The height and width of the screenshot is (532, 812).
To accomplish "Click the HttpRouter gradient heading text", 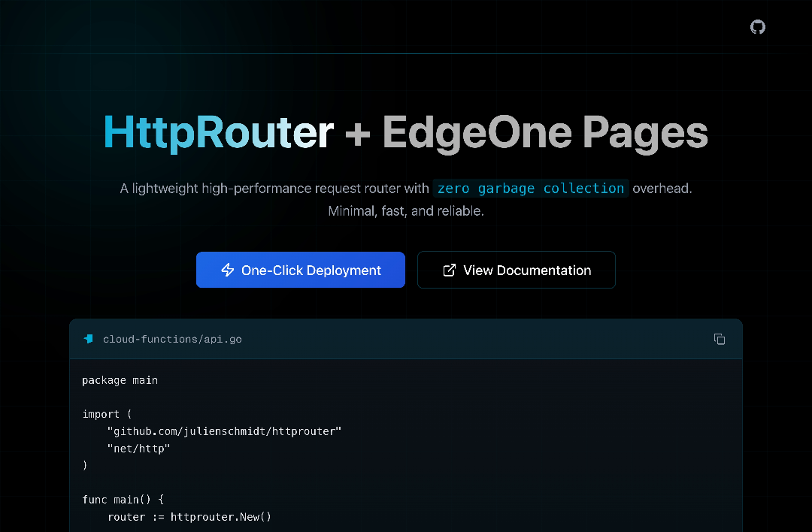I will coord(218,132).
